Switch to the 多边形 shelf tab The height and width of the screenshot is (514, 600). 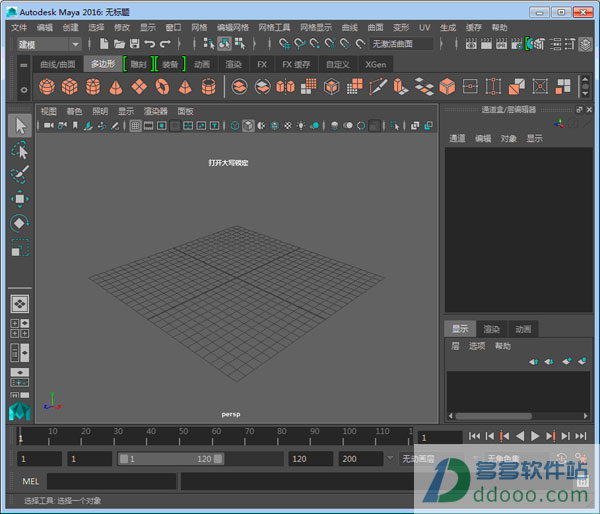103,64
